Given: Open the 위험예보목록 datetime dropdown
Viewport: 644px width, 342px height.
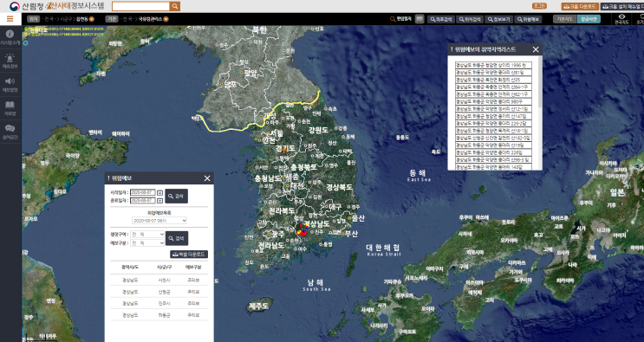Looking at the screenshot, I should [159, 221].
